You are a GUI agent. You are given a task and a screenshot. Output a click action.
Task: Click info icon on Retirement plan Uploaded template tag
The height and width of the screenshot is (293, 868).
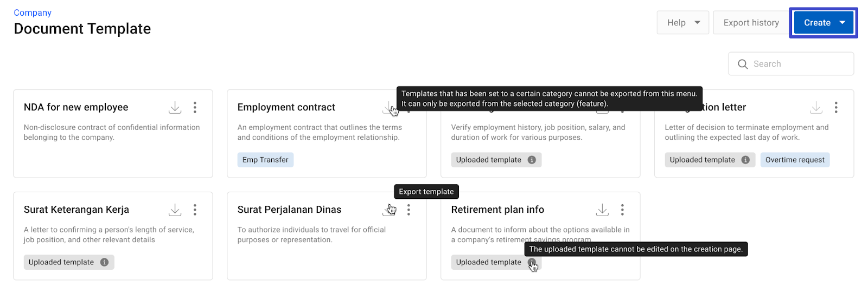coord(532,262)
